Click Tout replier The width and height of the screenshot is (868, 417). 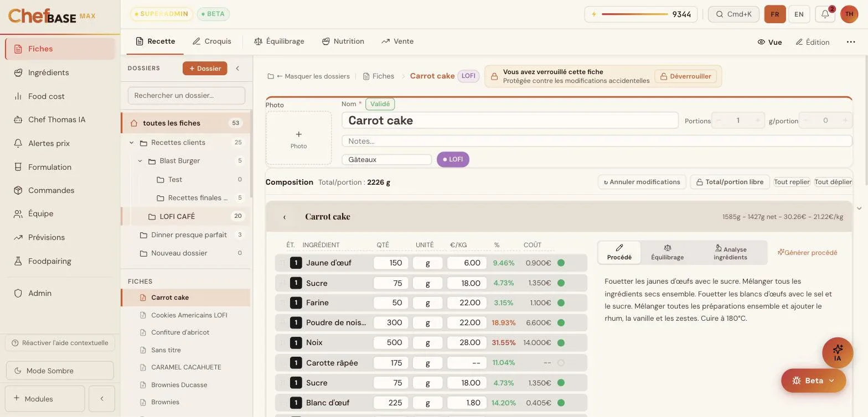[792, 182]
